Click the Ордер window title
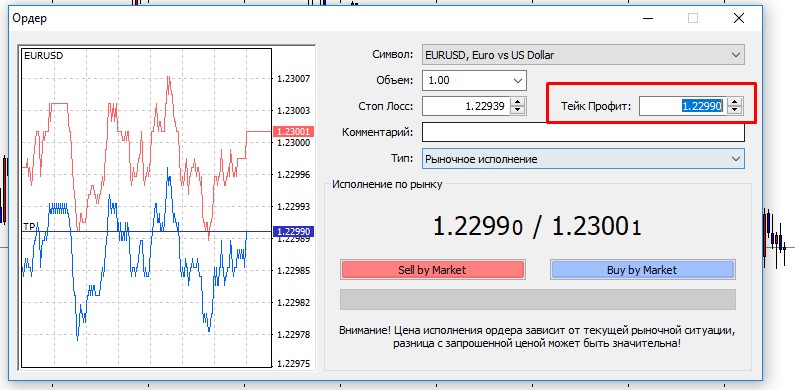 (29, 19)
